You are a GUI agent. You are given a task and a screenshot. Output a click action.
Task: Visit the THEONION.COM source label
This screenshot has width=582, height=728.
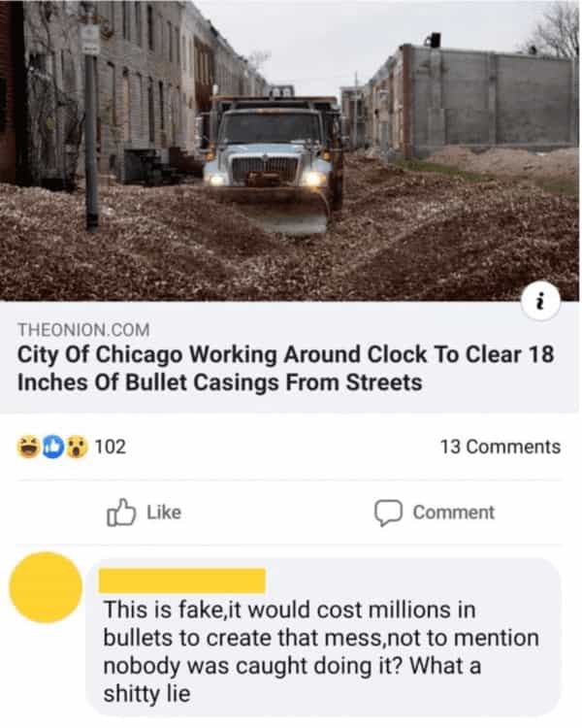(83, 330)
